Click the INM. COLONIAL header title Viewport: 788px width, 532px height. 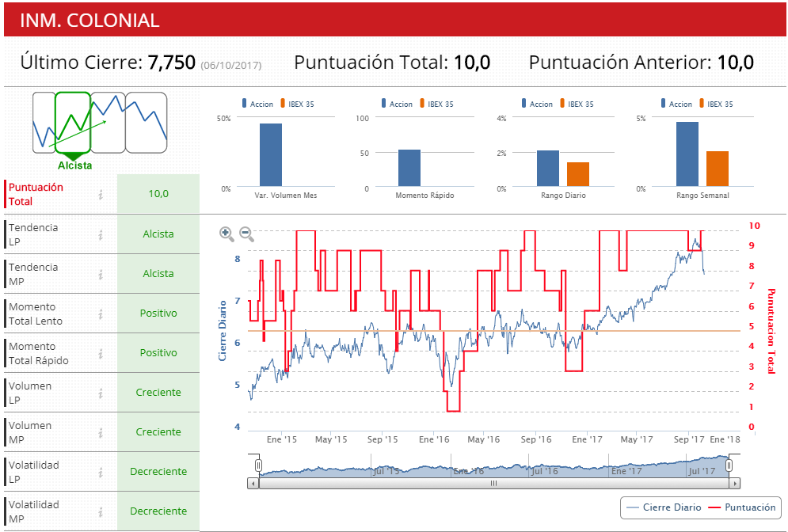pyautogui.click(x=89, y=21)
